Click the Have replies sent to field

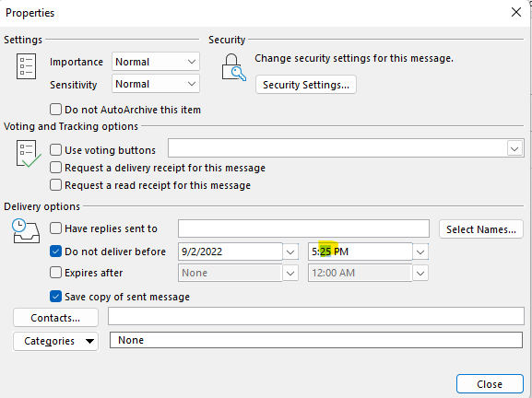coord(303,228)
